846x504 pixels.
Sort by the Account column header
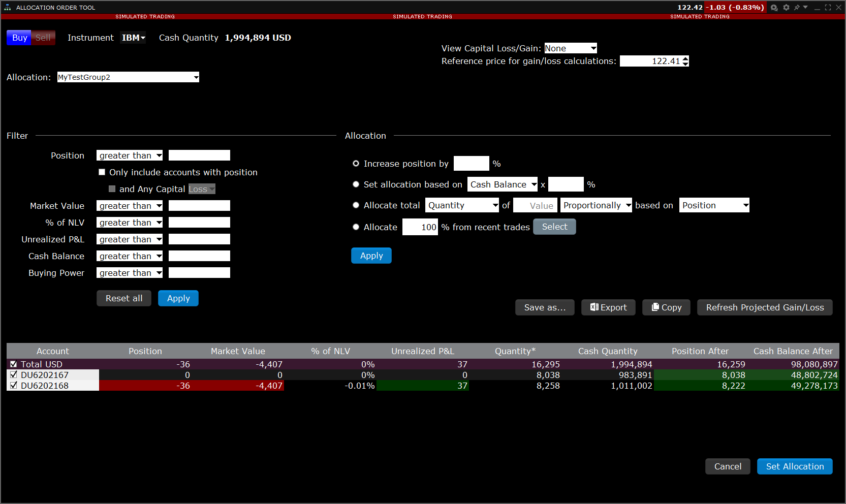pos(53,351)
